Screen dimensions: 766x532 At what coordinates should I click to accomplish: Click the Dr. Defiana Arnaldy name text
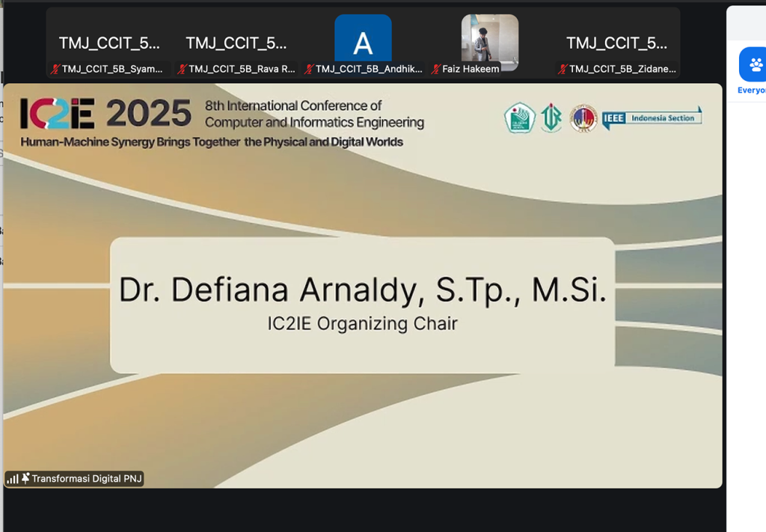point(362,291)
